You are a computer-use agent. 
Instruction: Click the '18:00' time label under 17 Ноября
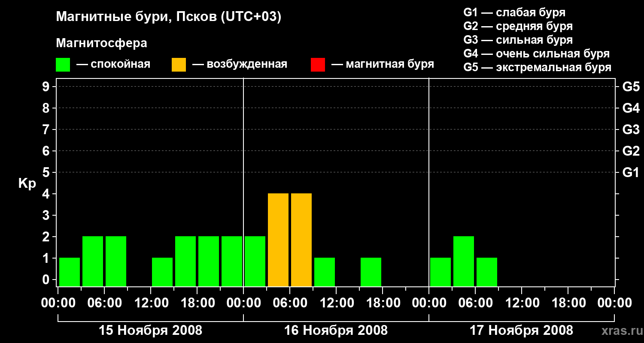tap(568, 303)
